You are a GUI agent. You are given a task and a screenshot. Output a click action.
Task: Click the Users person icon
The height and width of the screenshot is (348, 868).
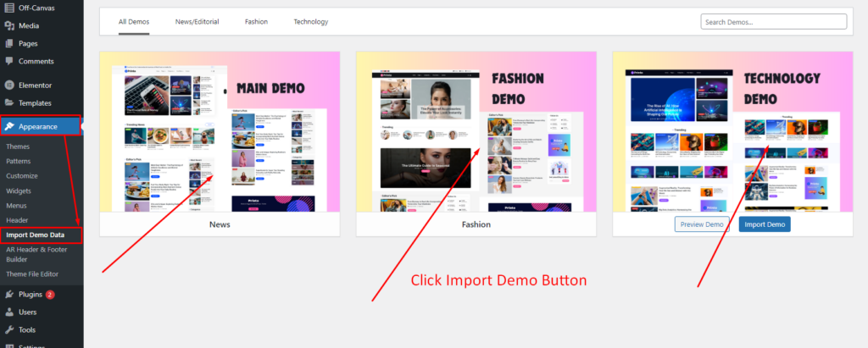click(x=8, y=312)
